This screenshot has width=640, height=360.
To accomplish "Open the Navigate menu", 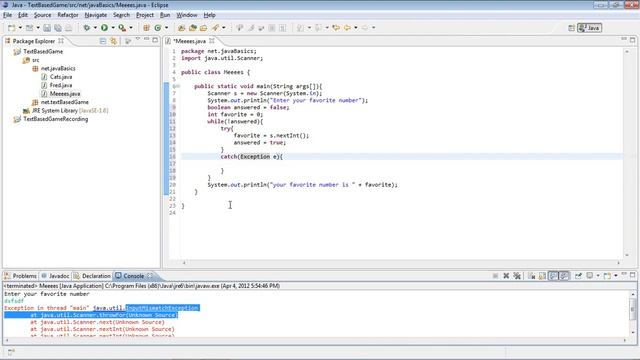I will 96,15.
